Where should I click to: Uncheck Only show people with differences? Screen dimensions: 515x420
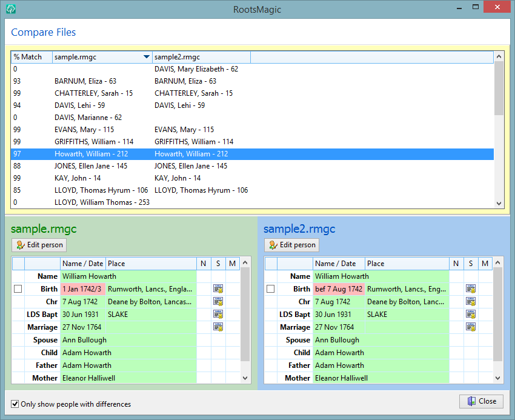point(15,404)
